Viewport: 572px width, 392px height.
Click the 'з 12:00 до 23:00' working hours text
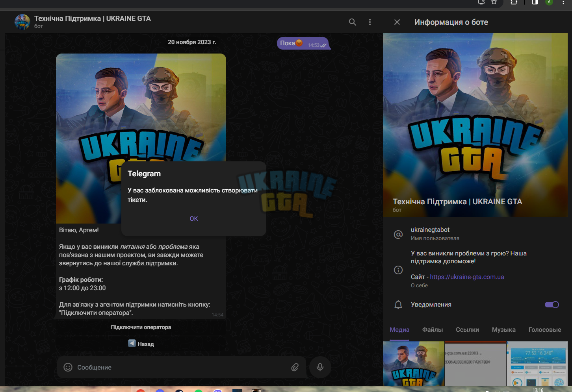82,288
